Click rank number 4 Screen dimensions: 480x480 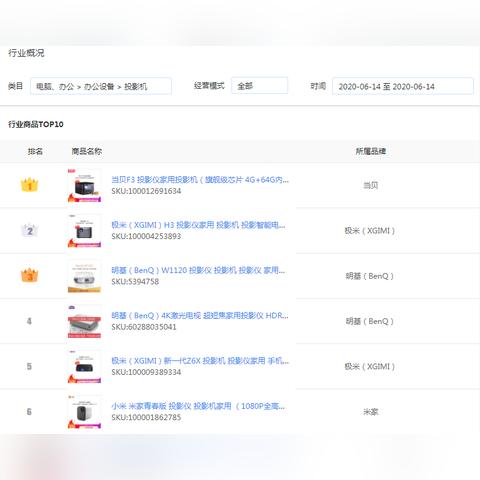tap(29, 321)
